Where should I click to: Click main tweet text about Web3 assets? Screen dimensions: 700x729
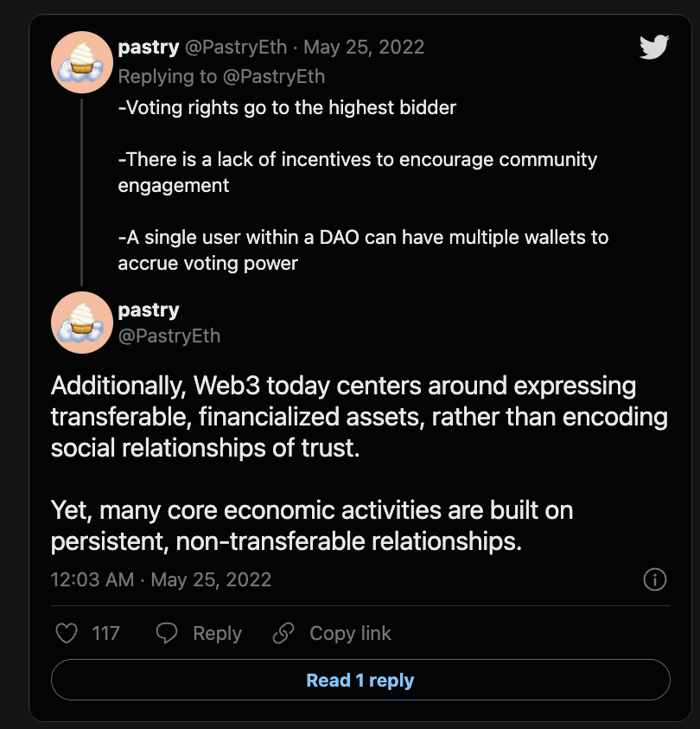359,463
